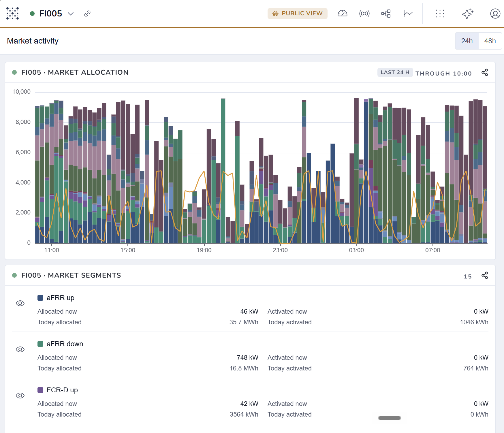
Task: Open the hierarchy diagram icon
Action: pos(386,14)
